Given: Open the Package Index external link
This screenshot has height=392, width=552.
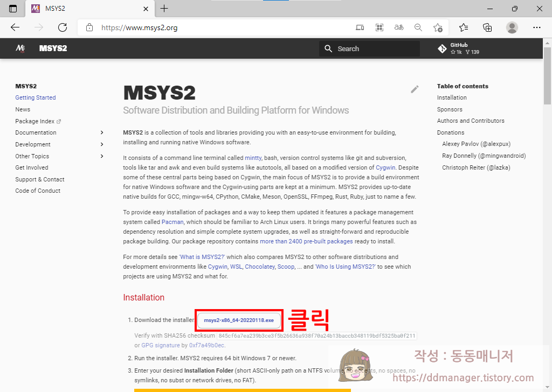Looking at the screenshot, I should (x=38, y=121).
